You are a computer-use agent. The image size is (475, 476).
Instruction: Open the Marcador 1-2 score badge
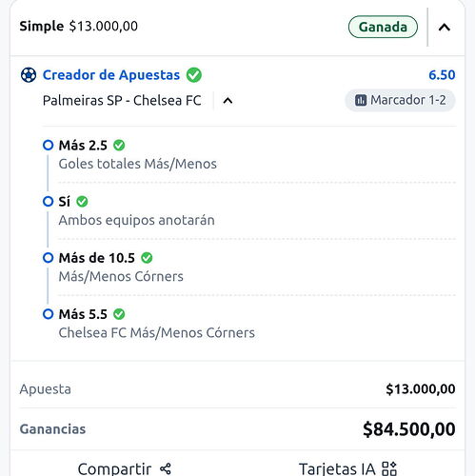point(400,100)
